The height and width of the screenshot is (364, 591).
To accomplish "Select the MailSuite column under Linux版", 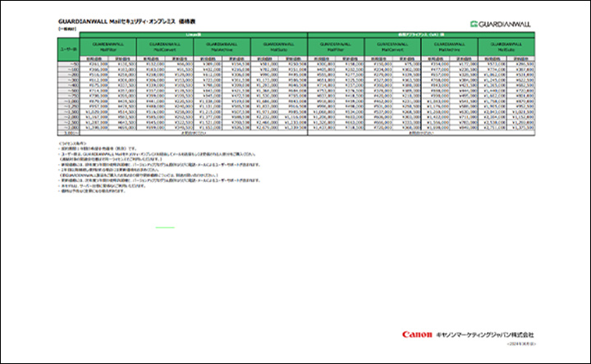I will [277, 47].
